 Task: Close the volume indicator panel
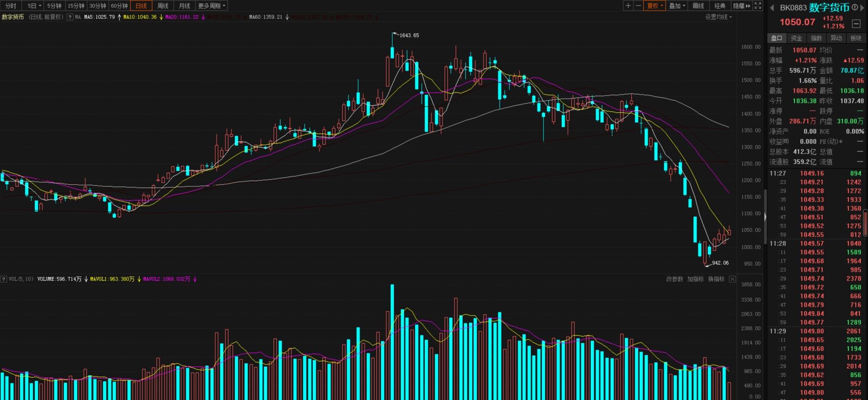pos(732,279)
